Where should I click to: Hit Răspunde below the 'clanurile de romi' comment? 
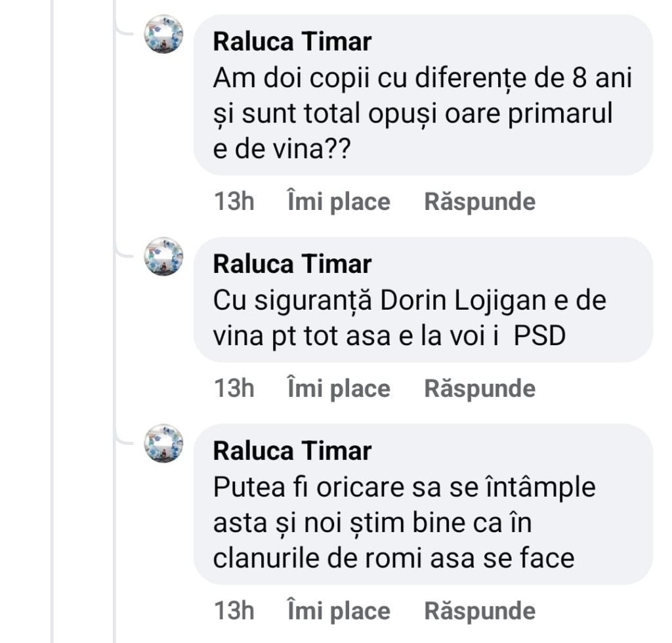click(x=480, y=611)
